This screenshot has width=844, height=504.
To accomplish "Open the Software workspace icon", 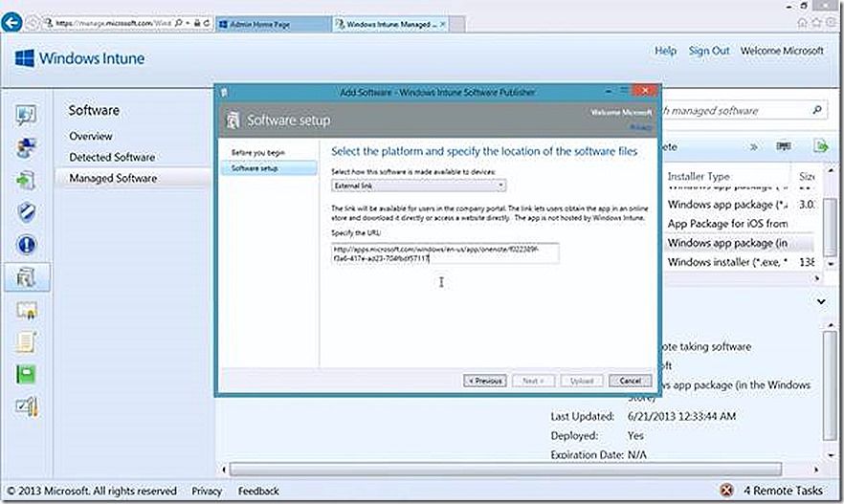I will (26, 277).
